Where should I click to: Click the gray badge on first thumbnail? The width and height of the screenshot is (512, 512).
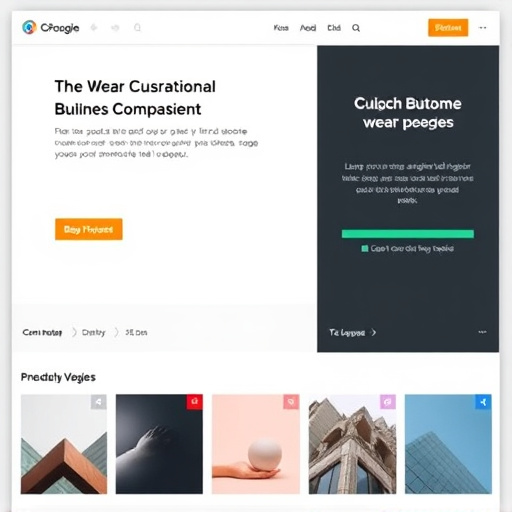(x=99, y=402)
